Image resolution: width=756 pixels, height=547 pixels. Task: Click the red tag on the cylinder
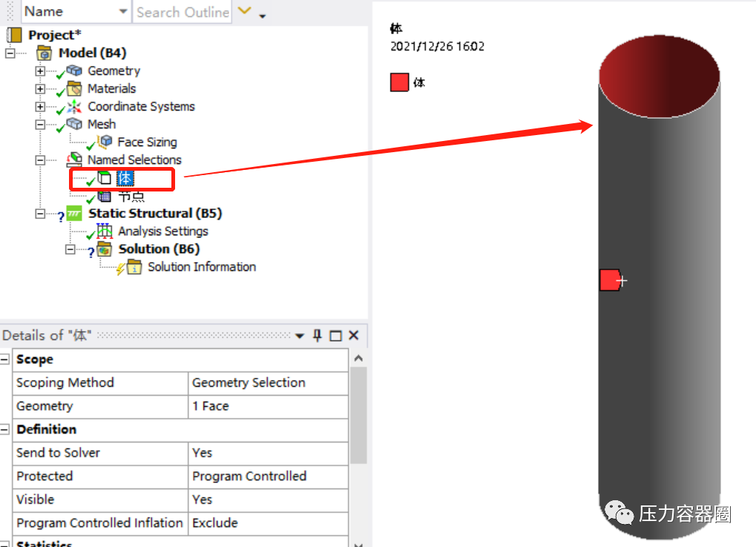tap(610, 281)
